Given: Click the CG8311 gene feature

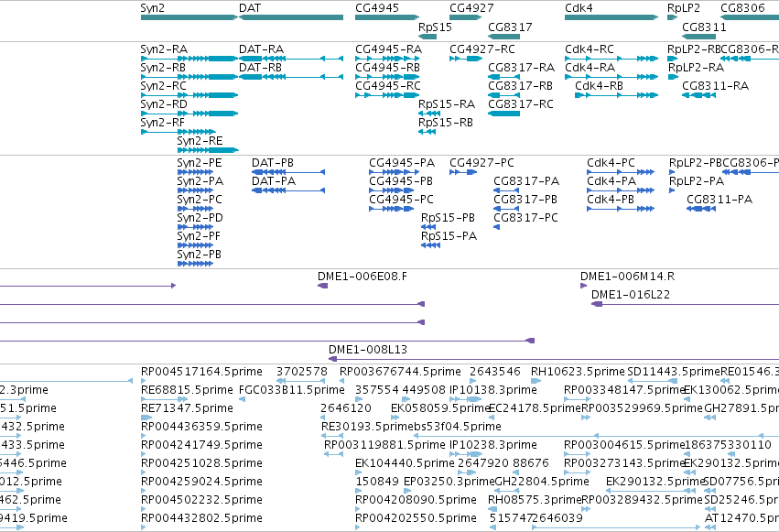Looking at the screenshot, I should (699, 37).
